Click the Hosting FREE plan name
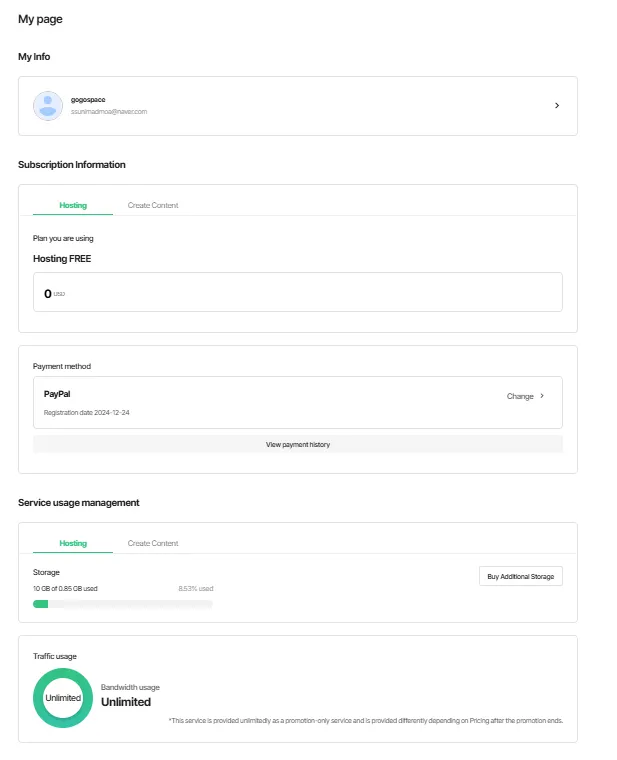 point(63,258)
